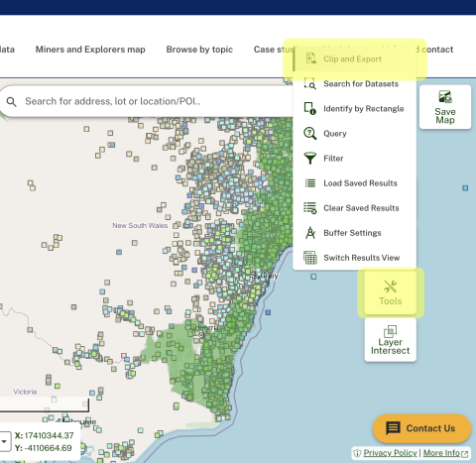Click the Query magnifier icon

[310, 133]
